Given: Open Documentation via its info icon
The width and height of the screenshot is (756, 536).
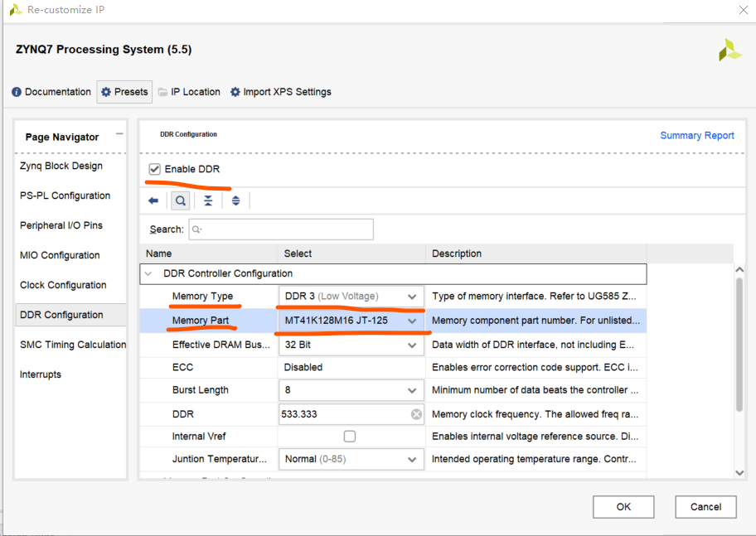Looking at the screenshot, I should (17, 92).
